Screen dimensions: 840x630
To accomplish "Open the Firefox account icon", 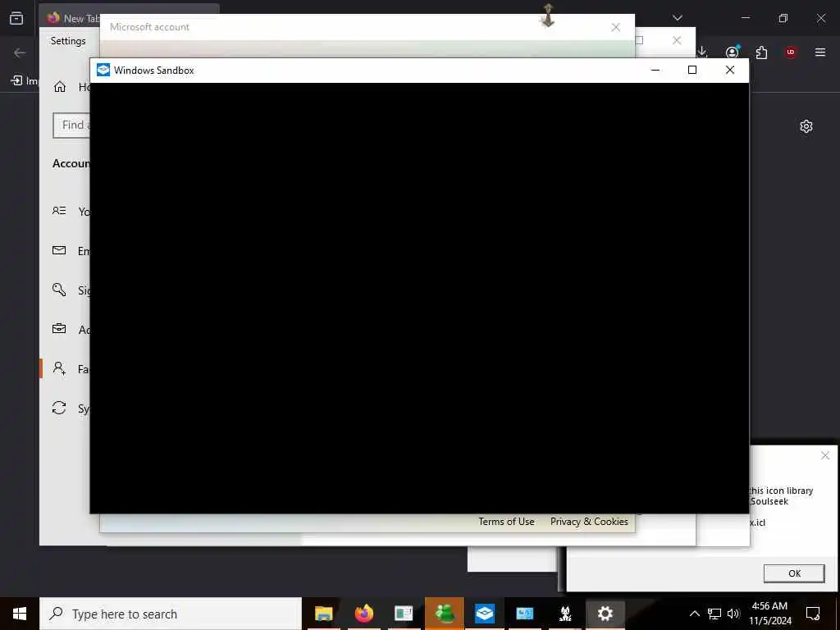I will (x=732, y=52).
